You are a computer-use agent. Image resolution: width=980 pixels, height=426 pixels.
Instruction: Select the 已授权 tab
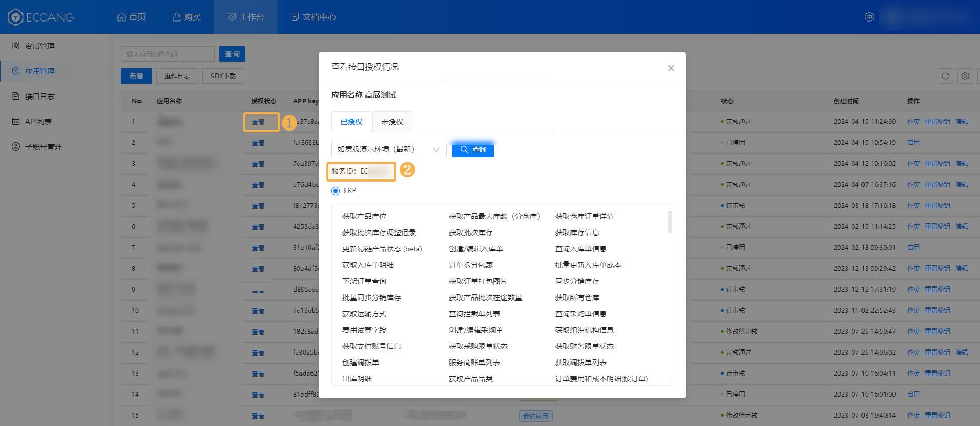(x=351, y=122)
